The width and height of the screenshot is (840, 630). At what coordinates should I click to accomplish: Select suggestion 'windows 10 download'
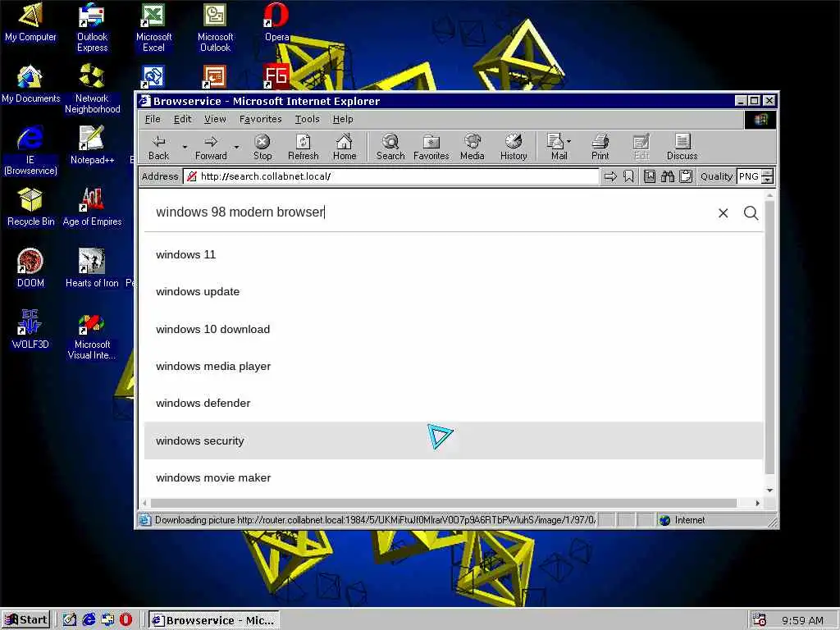453,329
